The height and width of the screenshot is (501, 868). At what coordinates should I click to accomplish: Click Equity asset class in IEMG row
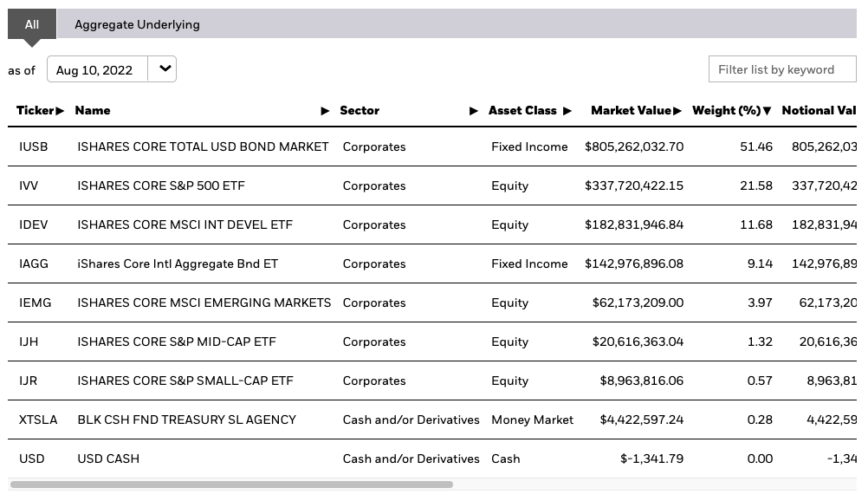[x=510, y=303]
